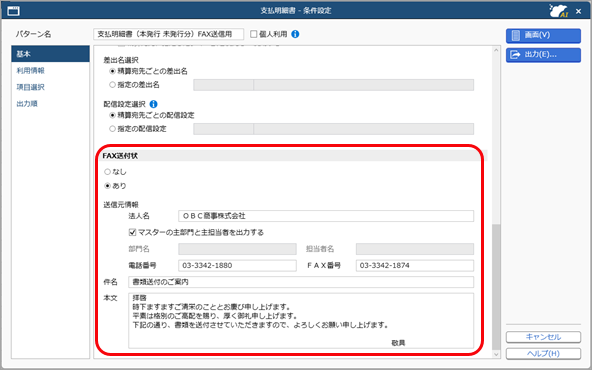Switch to the 基本 tab
Screen dimensions: 592x370
point(50,54)
